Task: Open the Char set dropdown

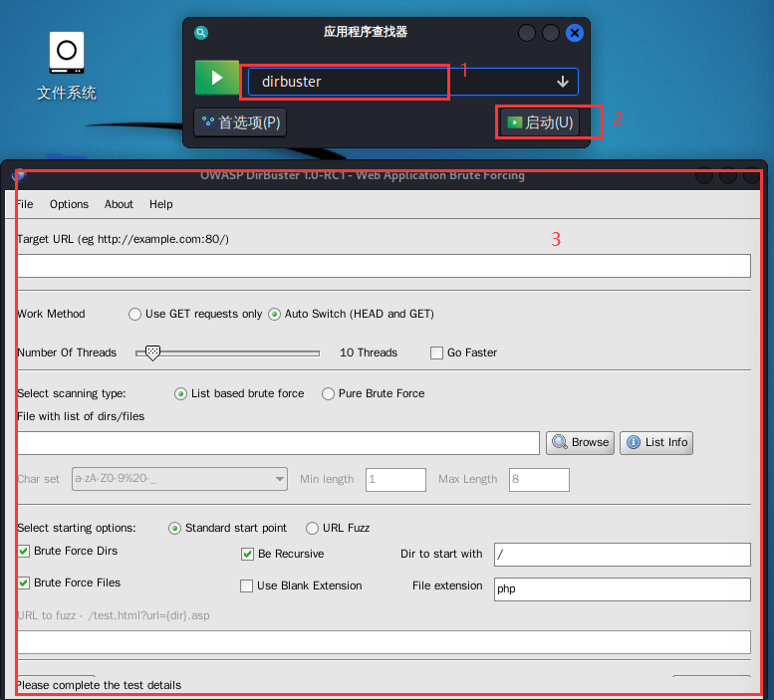Action: click(179, 479)
